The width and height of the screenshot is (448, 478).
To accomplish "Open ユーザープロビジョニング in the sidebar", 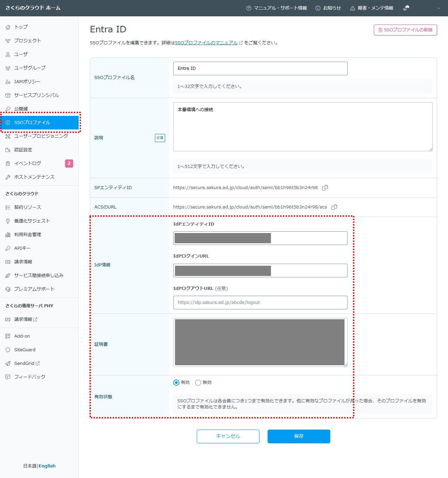I will point(41,136).
